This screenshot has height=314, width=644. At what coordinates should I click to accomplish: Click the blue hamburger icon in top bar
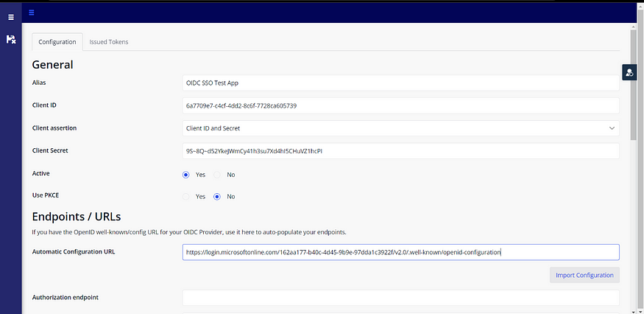coord(32,13)
